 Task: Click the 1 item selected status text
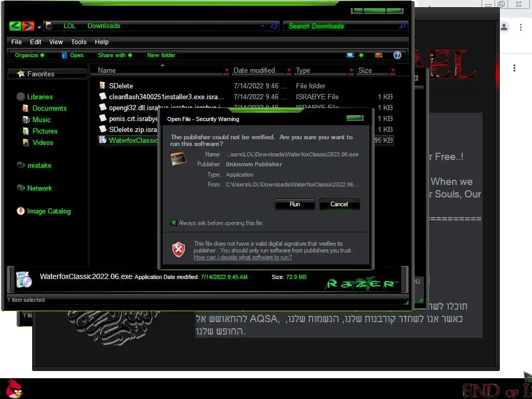click(x=26, y=300)
